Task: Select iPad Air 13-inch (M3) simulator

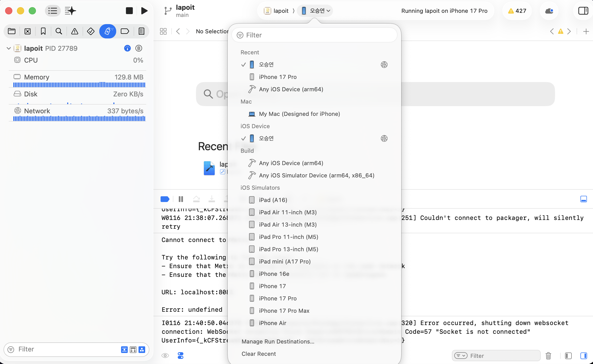Action: click(314, 225)
